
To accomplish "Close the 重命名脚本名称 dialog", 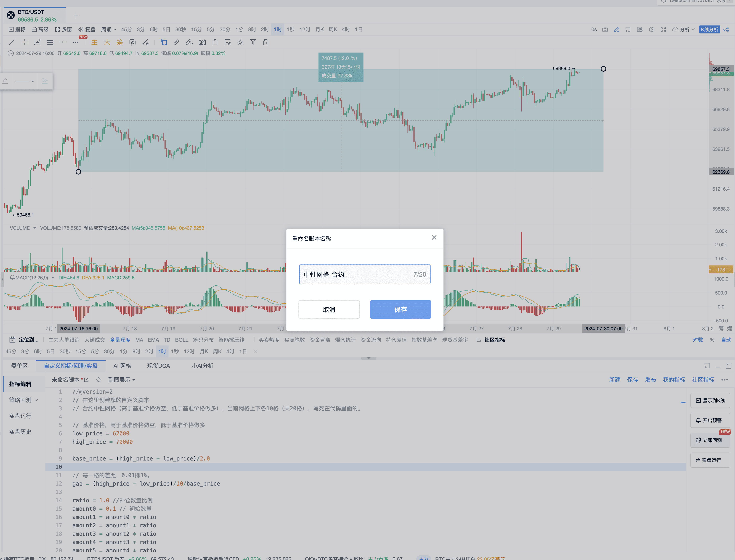I will coord(434,237).
